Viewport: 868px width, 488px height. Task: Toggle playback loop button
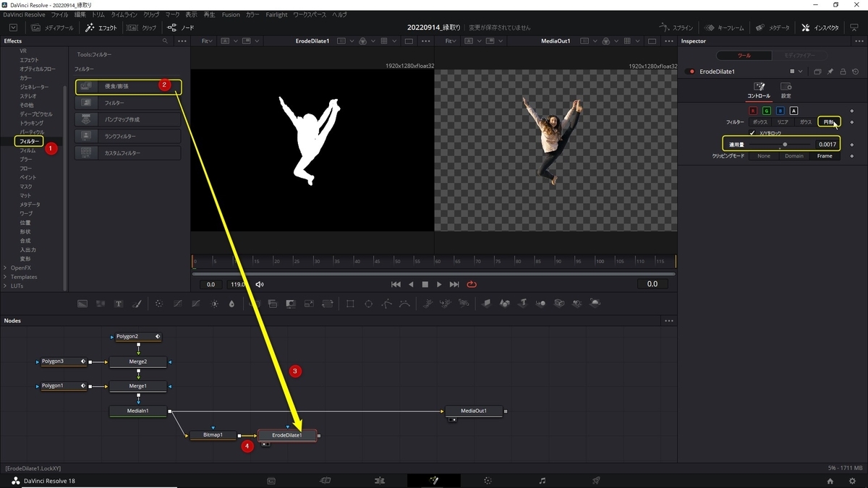pos(472,284)
